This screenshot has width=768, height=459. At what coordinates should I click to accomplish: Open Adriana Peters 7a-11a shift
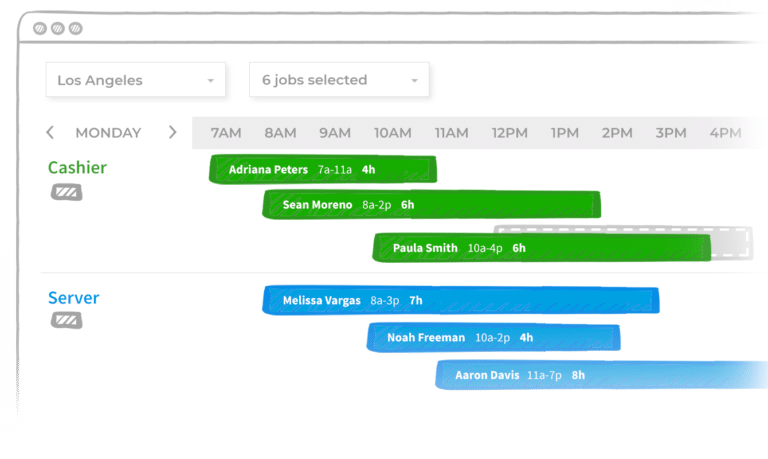tap(322, 170)
